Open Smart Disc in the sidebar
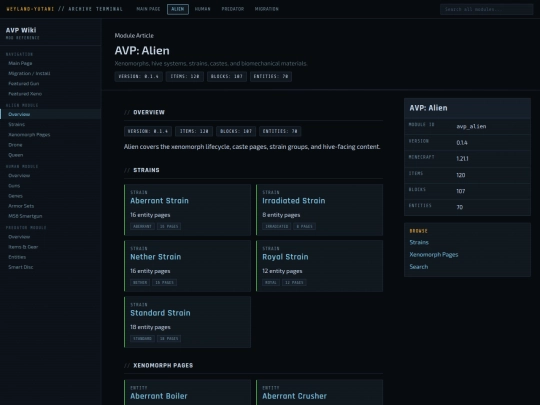 coord(21,267)
